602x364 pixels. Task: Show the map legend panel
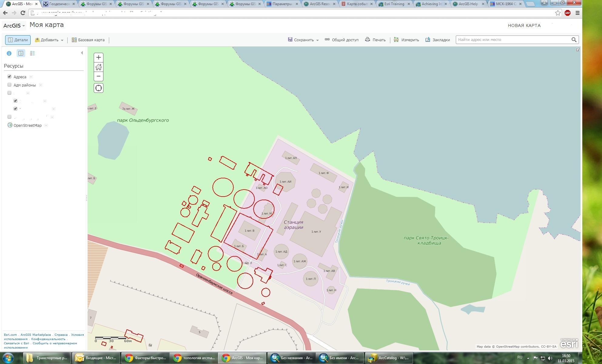[32, 53]
